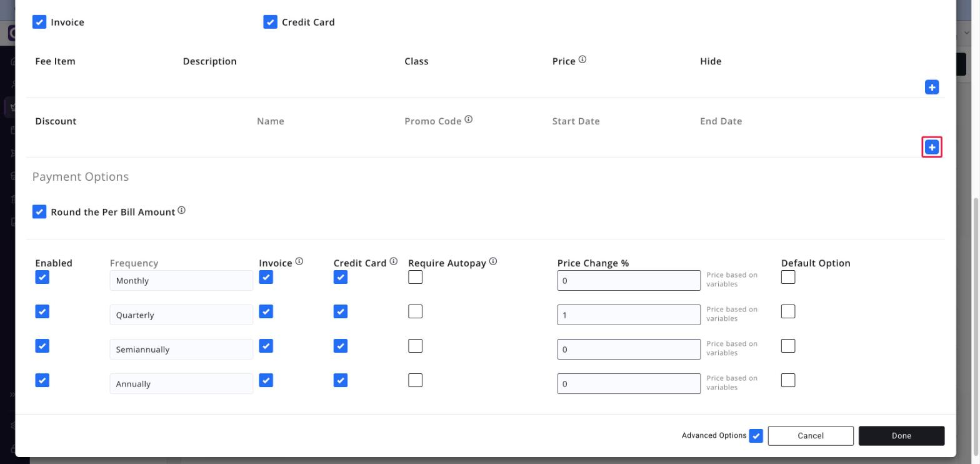Toggle the Advanced Options checkbox
The image size is (980, 464).
click(x=756, y=436)
